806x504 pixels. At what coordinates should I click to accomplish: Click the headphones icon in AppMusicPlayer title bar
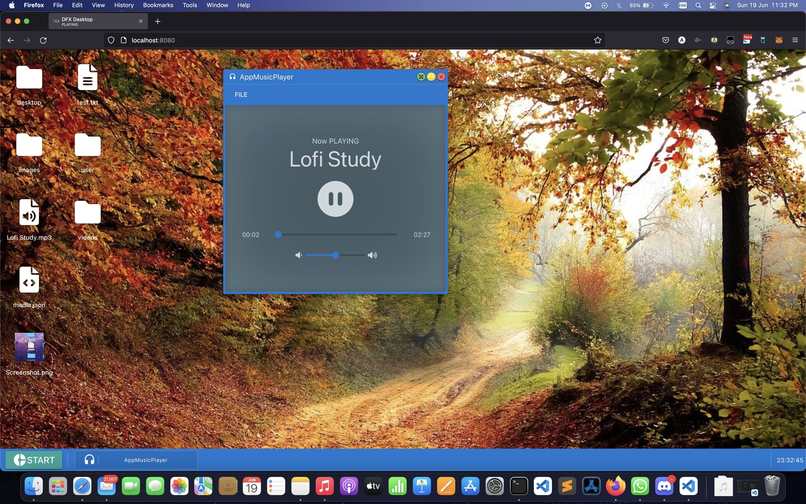[232, 77]
